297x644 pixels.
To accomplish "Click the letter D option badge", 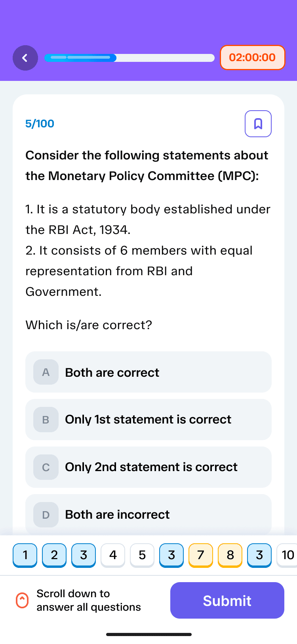I will (x=46, y=515).
